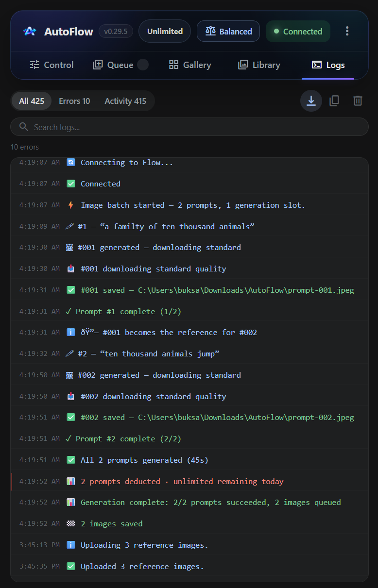The width and height of the screenshot is (378, 588).
Task: Click the refresh icon beside Connecting to Flow
Action: click(71, 162)
